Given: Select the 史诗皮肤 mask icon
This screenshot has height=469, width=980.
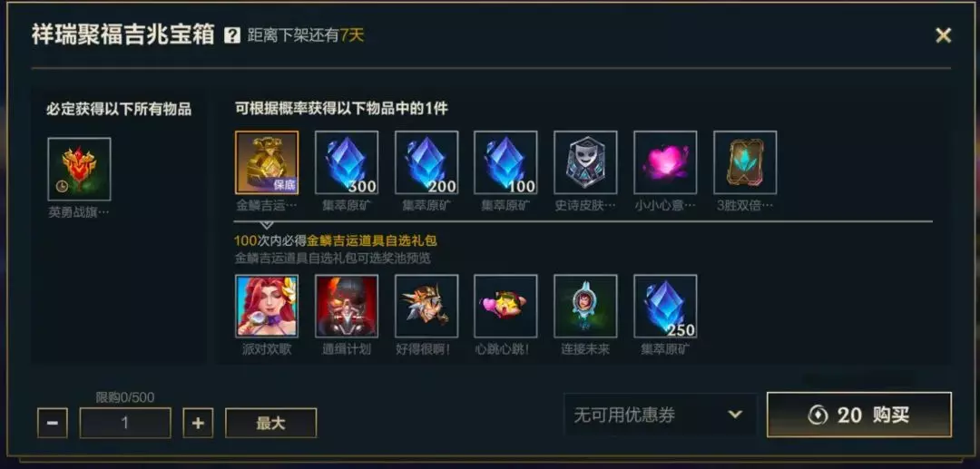Looking at the screenshot, I should [x=585, y=162].
